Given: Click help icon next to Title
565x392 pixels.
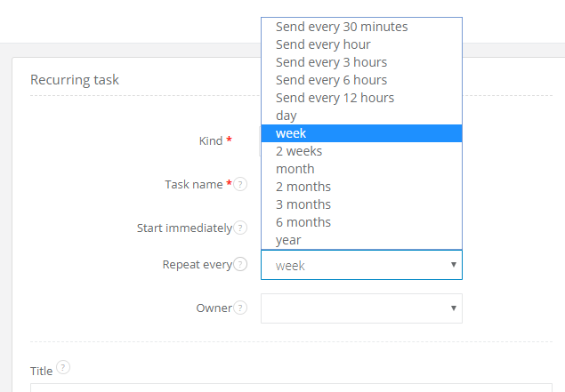Looking at the screenshot, I should [63, 367].
